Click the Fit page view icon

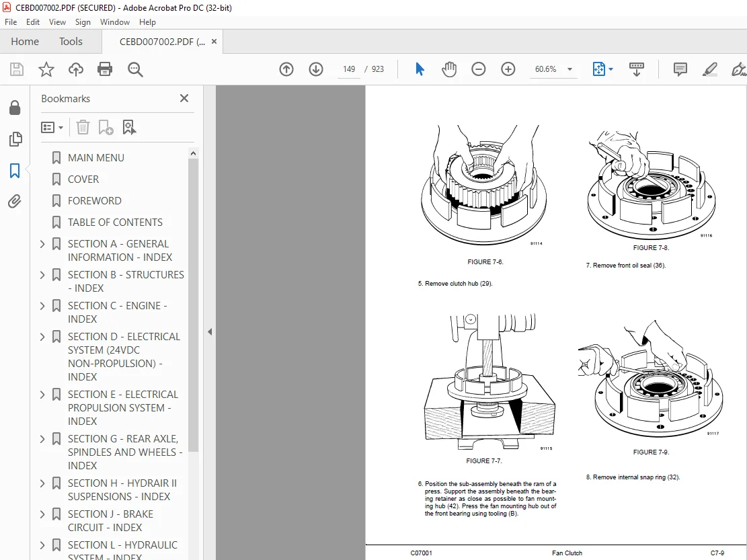599,69
